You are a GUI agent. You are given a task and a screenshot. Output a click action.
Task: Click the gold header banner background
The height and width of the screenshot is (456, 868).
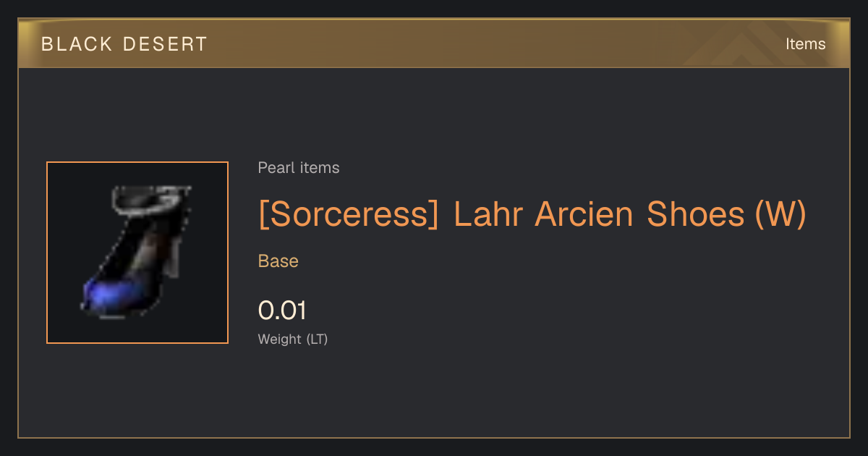click(x=434, y=44)
